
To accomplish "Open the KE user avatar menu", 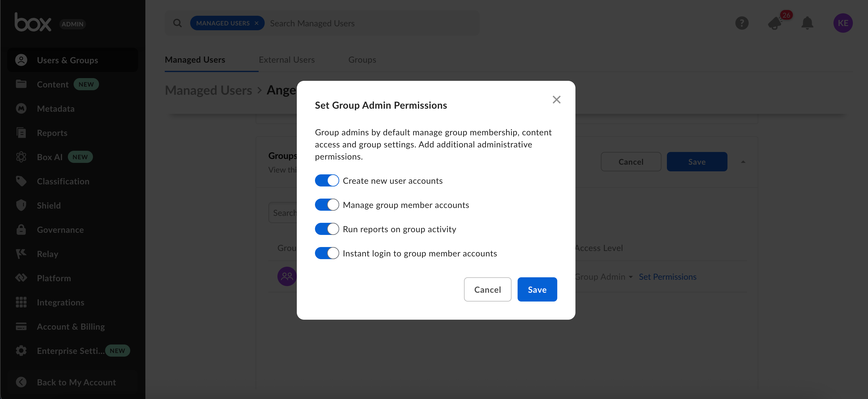I will click(843, 23).
